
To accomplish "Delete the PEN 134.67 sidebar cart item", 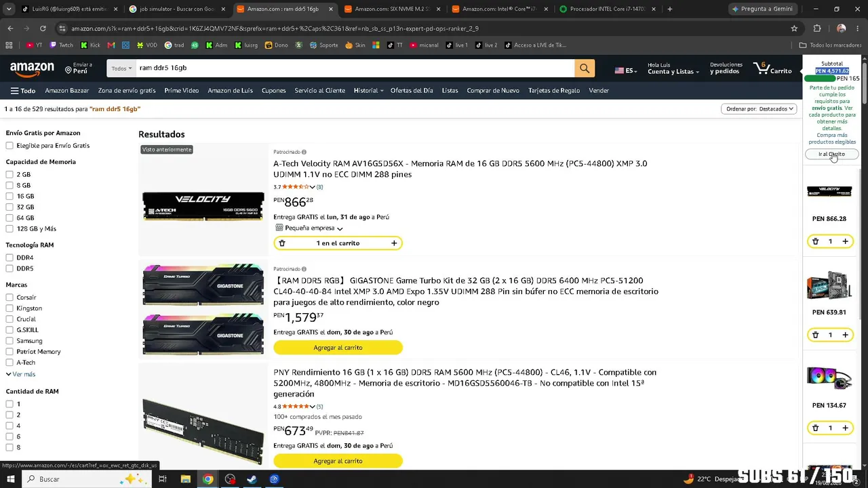I will (x=815, y=428).
